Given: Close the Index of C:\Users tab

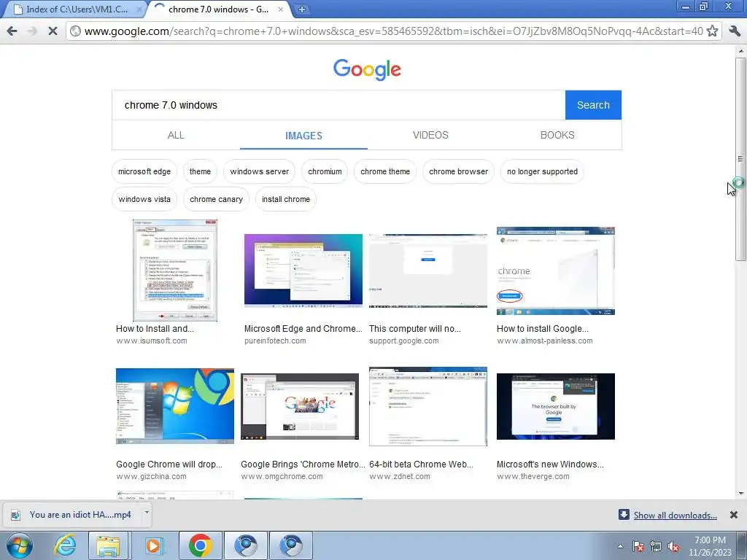Looking at the screenshot, I should [139, 9].
